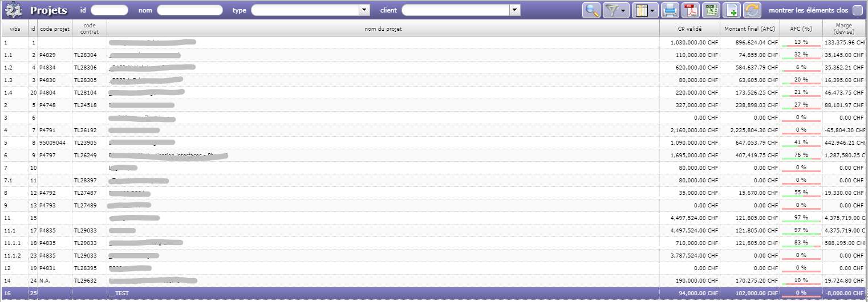
Task: Click amount 1,695,000.00 CHF
Action: click(695, 156)
